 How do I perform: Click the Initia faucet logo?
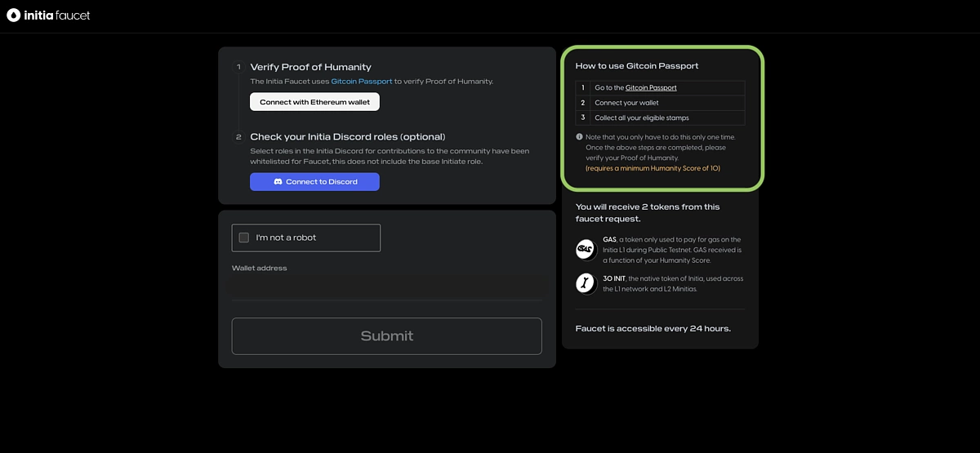coord(49,15)
